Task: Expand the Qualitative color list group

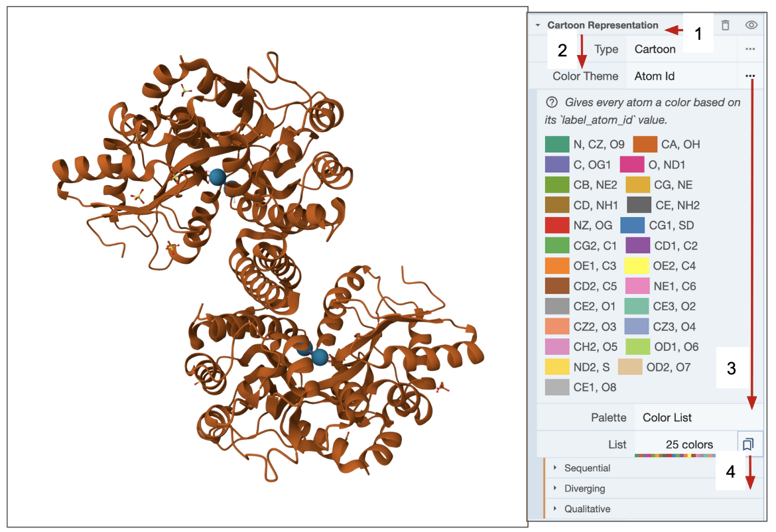Action: tap(587, 509)
